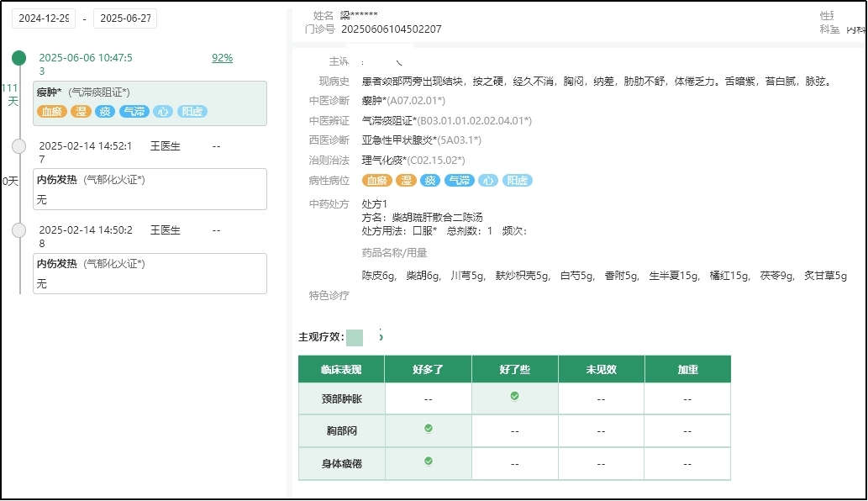Toggle the 好多了 checkmark for 胸部闷
The width and height of the screenshot is (868, 501).
click(428, 429)
